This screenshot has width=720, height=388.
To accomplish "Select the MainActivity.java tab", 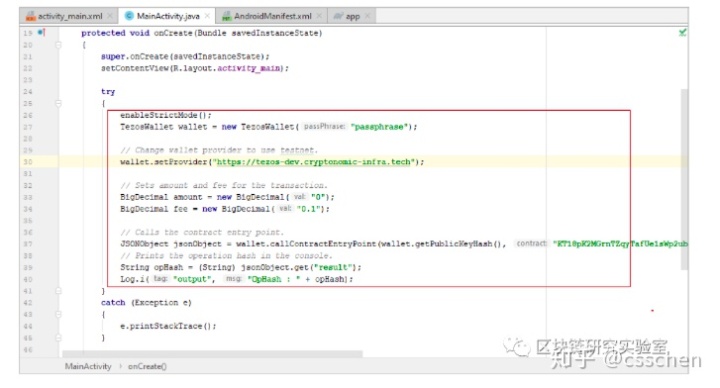I will pyautogui.click(x=168, y=16).
